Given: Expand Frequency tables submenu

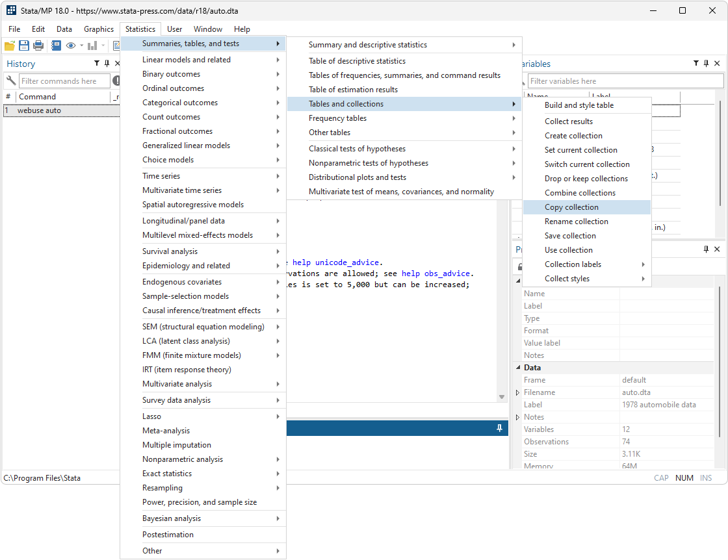Looking at the screenshot, I should pos(404,118).
